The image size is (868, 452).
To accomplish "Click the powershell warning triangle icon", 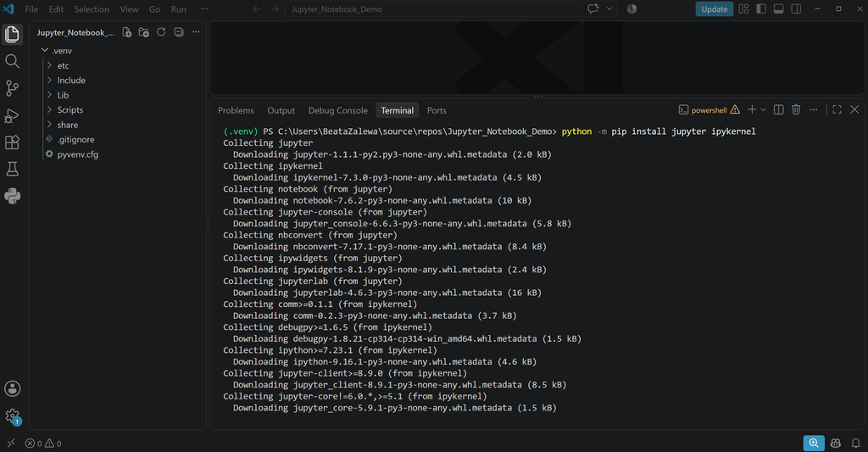I will tap(735, 109).
